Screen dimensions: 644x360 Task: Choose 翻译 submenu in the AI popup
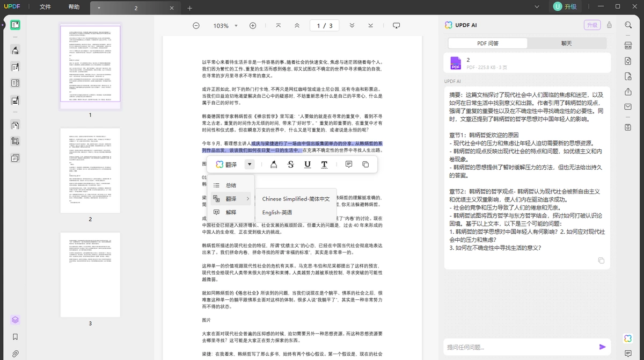(231, 198)
